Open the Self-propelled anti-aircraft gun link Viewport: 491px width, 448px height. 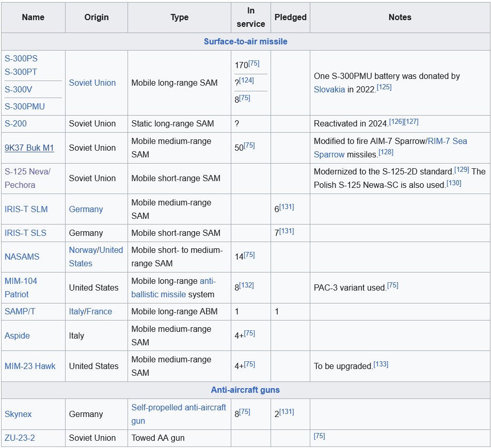point(179,414)
